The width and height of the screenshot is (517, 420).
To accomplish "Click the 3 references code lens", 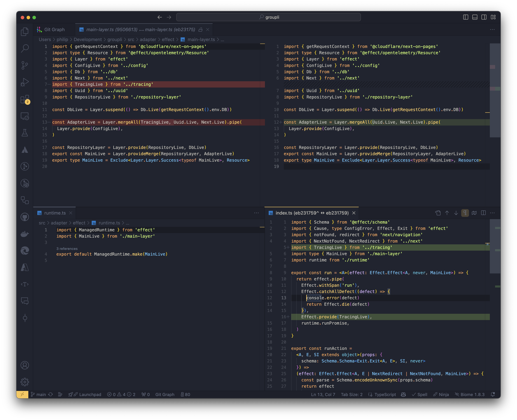I will pos(67,249).
